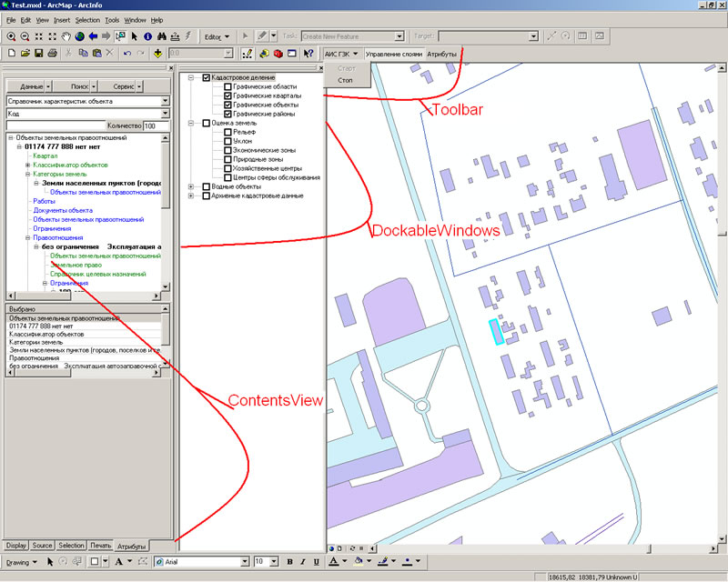This screenshot has height=582, width=728.
Task: Choose Стоп from АИС ГЗК menu
Action: [346, 80]
